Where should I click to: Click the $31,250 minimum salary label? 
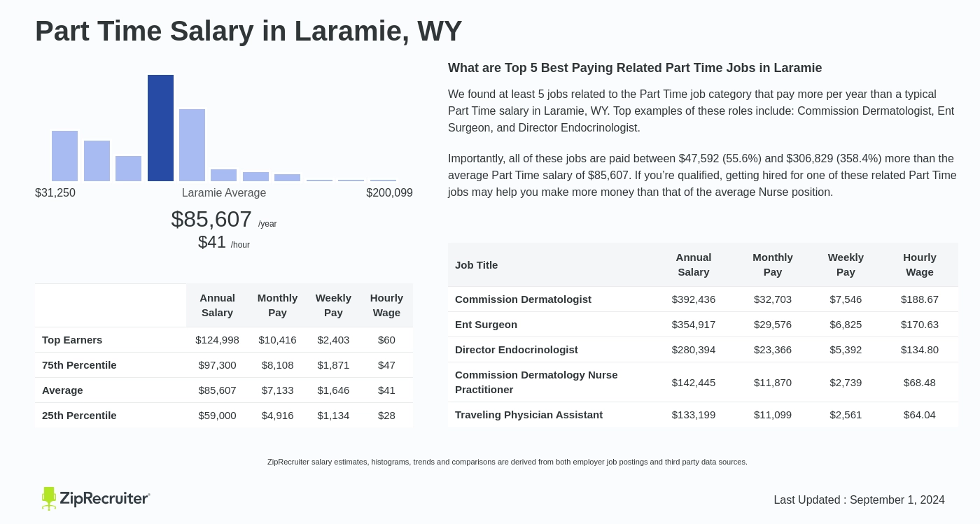(55, 192)
